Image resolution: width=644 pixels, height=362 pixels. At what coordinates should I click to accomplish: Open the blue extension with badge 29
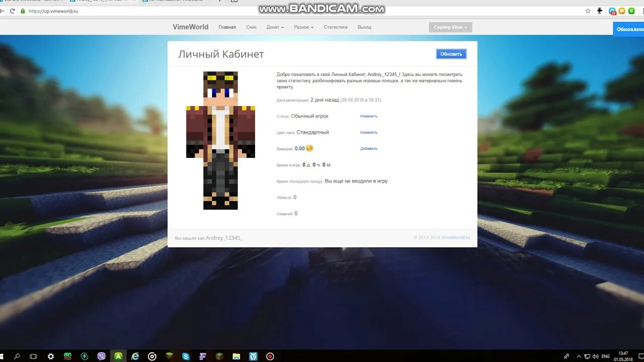point(612,11)
